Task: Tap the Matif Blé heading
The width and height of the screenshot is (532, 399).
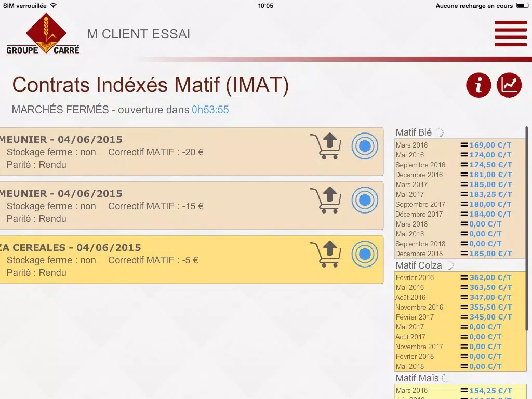Action: tap(414, 132)
